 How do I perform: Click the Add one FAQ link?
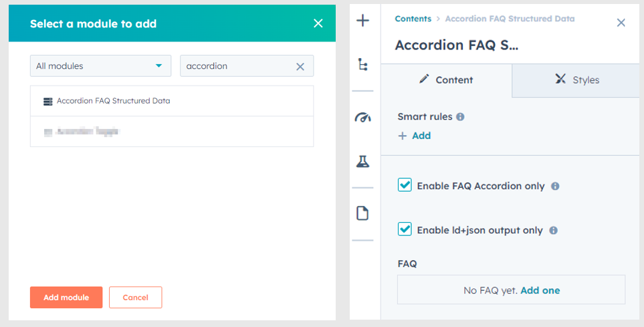tap(540, 290)
